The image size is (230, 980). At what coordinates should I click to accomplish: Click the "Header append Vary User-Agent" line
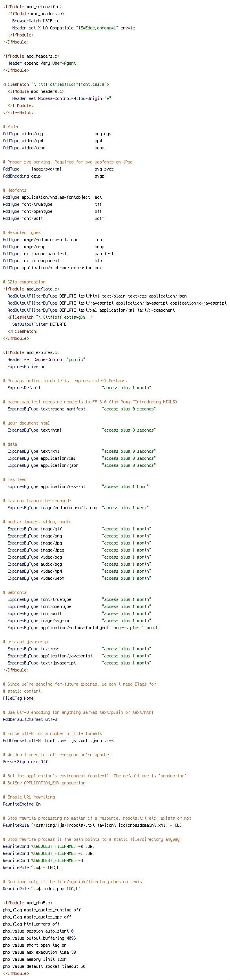click(x=42, y=63)
